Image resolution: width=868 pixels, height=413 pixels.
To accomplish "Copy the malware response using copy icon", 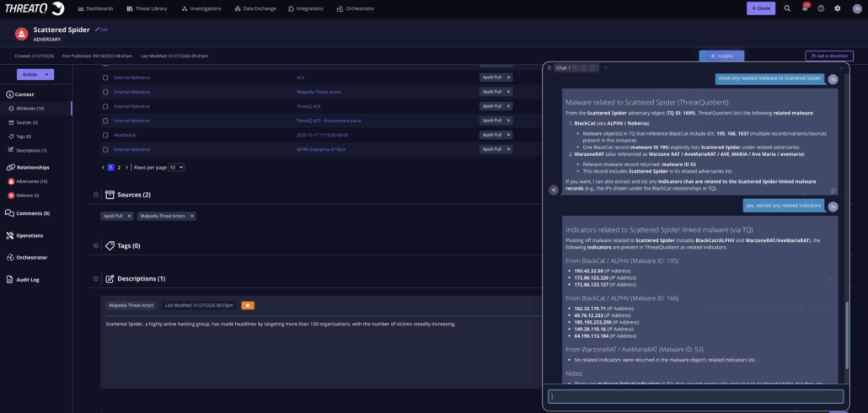I will click(x=833, y=190).
